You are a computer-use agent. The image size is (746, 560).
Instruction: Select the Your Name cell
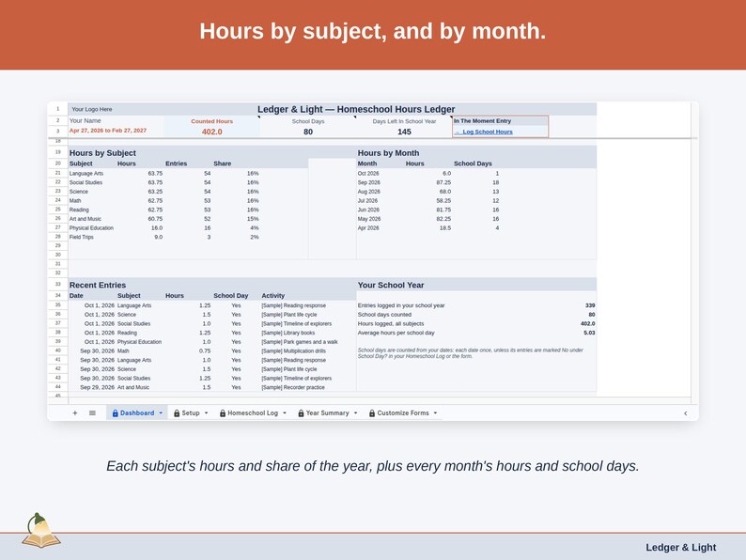(85, 121)
